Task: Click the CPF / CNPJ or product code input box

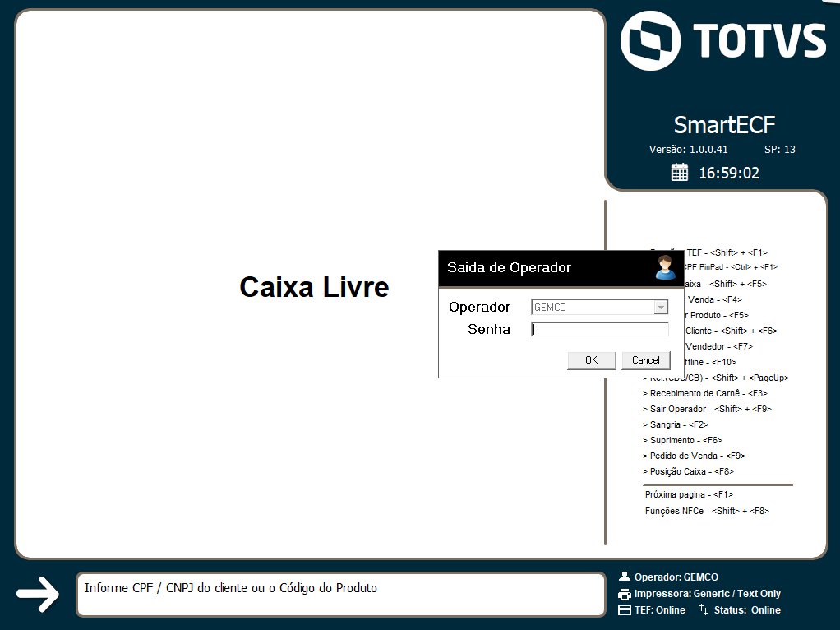Action: pyautogui.click(x=341, y=594)
